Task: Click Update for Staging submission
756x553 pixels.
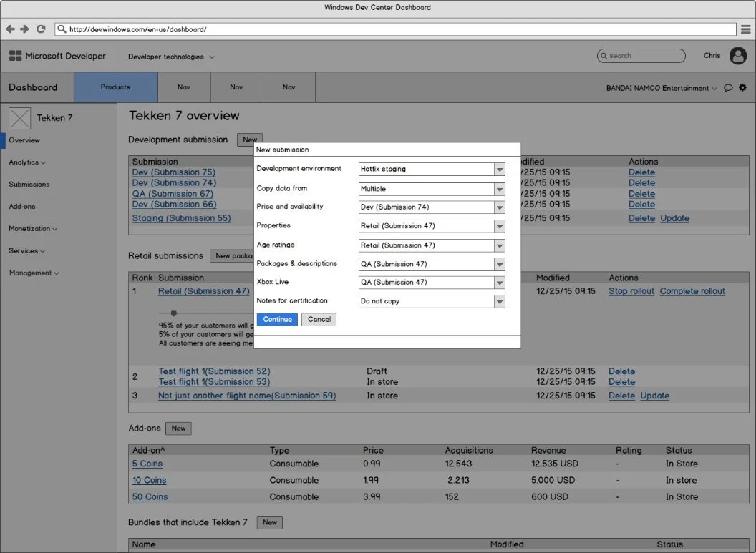Action: click(x=674, y=218)
